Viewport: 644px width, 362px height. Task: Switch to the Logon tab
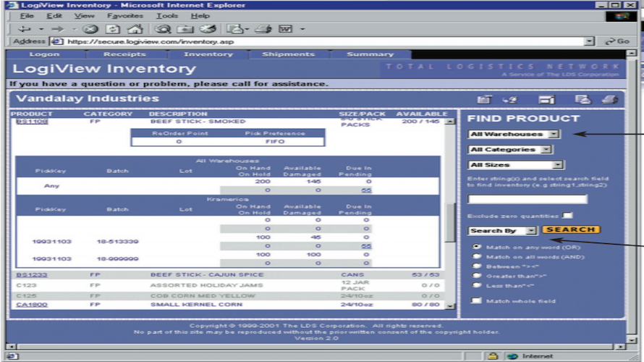44,54
